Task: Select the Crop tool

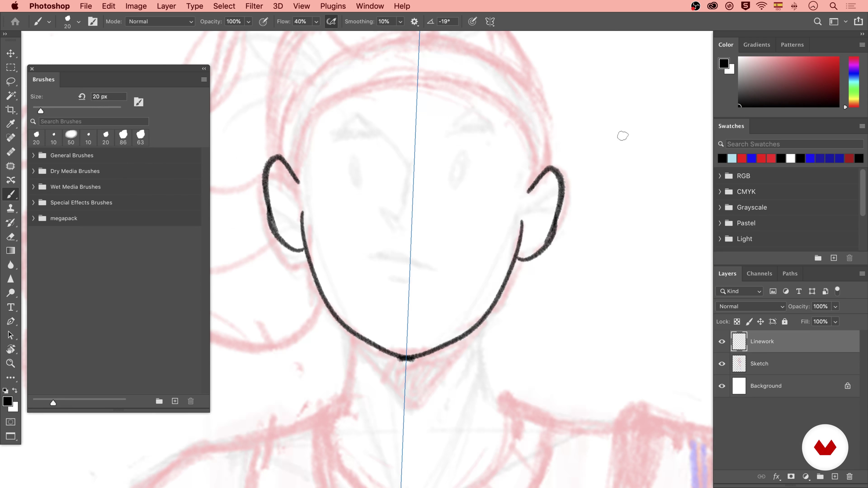Action: tap(11, 110)
